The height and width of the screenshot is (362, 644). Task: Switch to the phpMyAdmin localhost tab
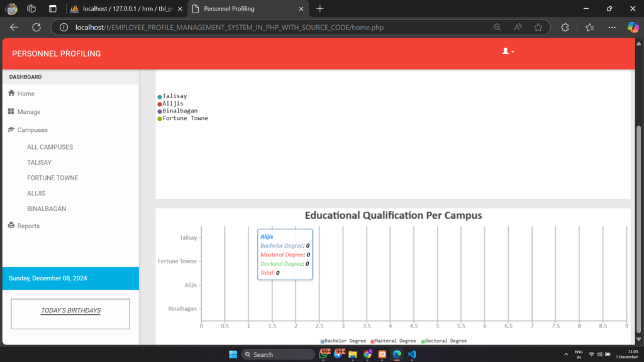click(x=126, y=9)
